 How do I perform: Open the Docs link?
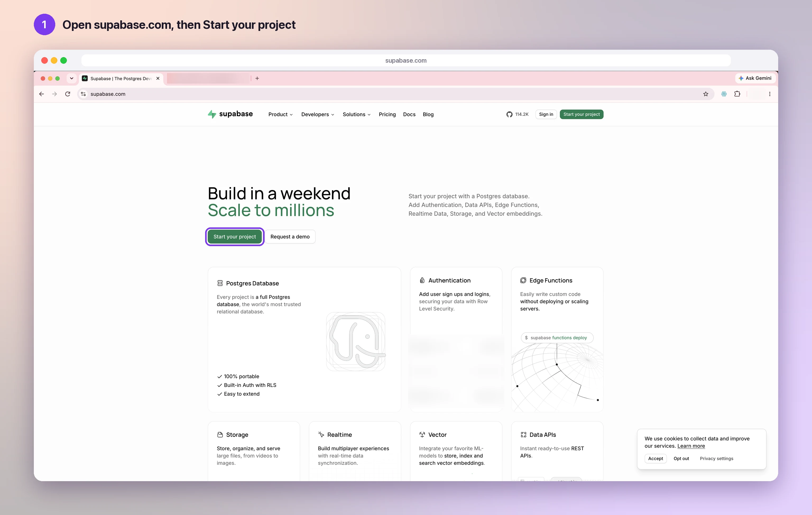click(x=409, y=114)
